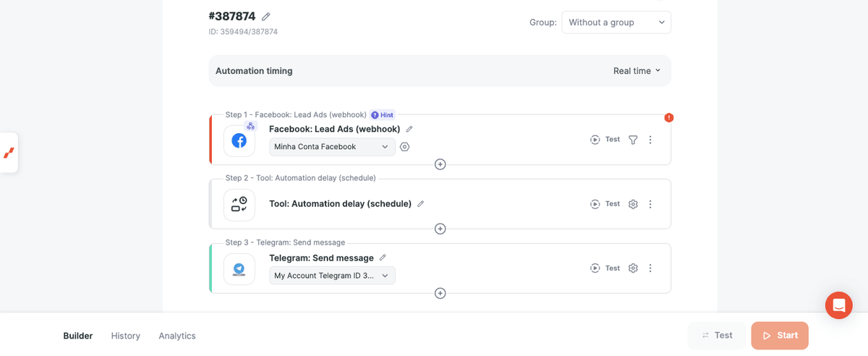Click Test label for Facebook step
Screen dimensions: 868x356
613,140
